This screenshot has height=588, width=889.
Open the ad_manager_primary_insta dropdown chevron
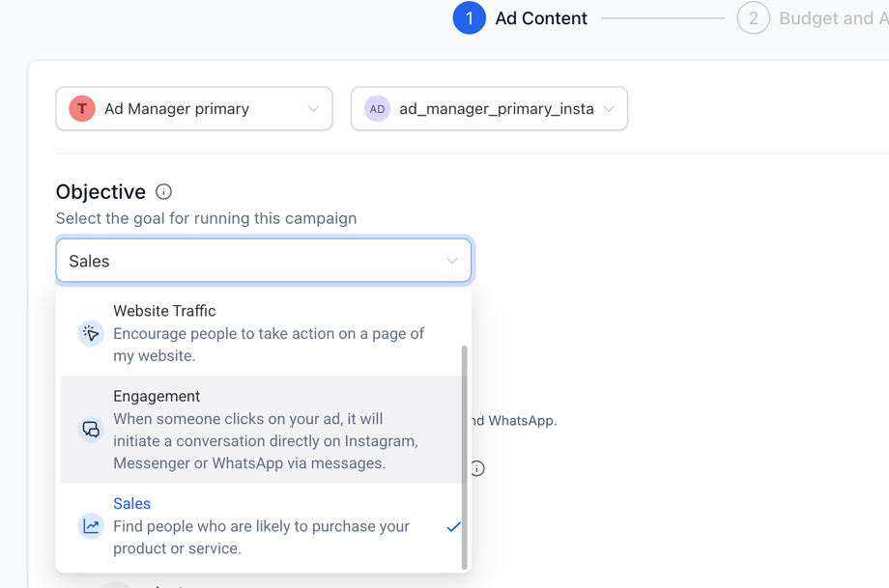pos(609,109)
